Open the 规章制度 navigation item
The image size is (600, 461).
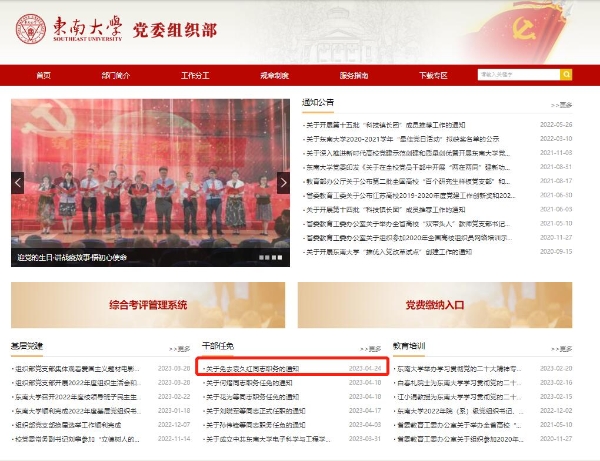[274, 75]
